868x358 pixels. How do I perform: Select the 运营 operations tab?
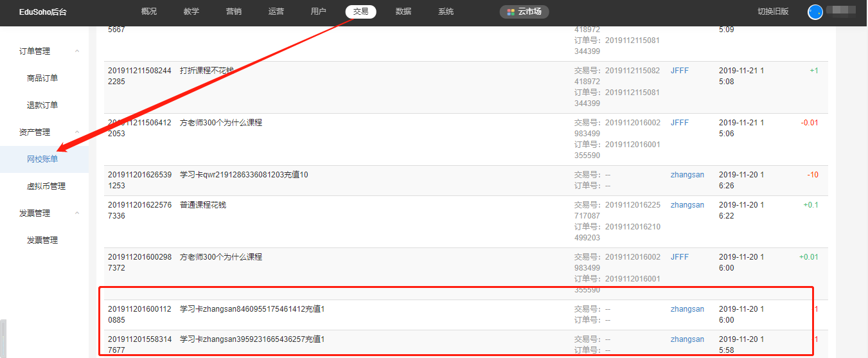click(276, 12)
